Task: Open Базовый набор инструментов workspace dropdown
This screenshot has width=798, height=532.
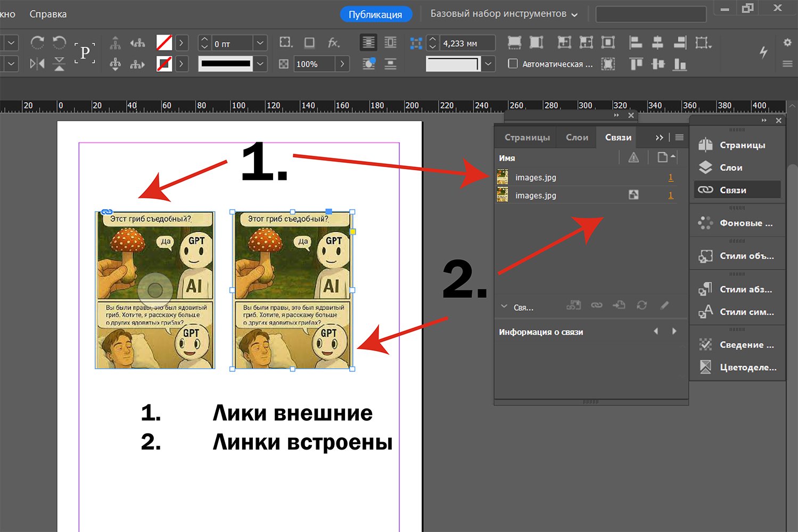Action: point(504,14)
